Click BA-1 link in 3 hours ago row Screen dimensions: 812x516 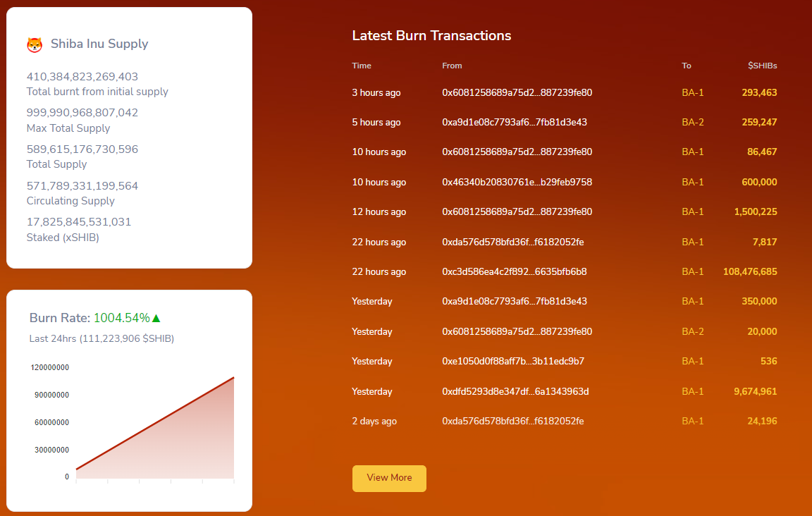point(692,93)
